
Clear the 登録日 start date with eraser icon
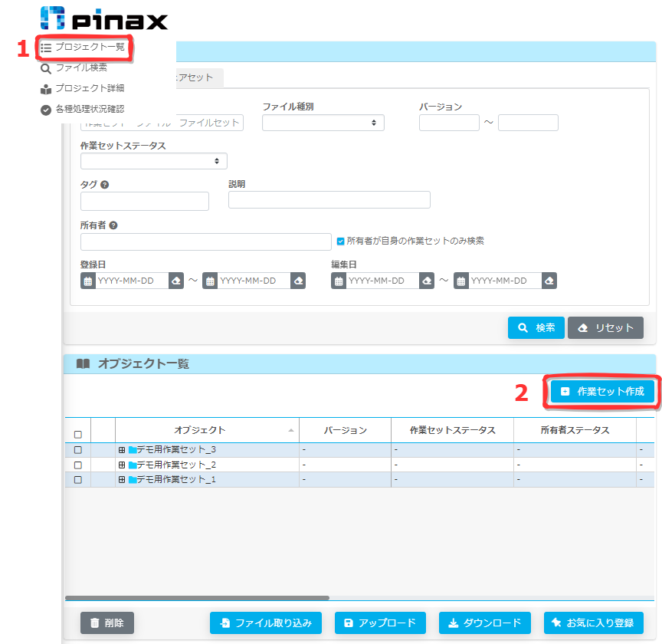tap(175, 281)
